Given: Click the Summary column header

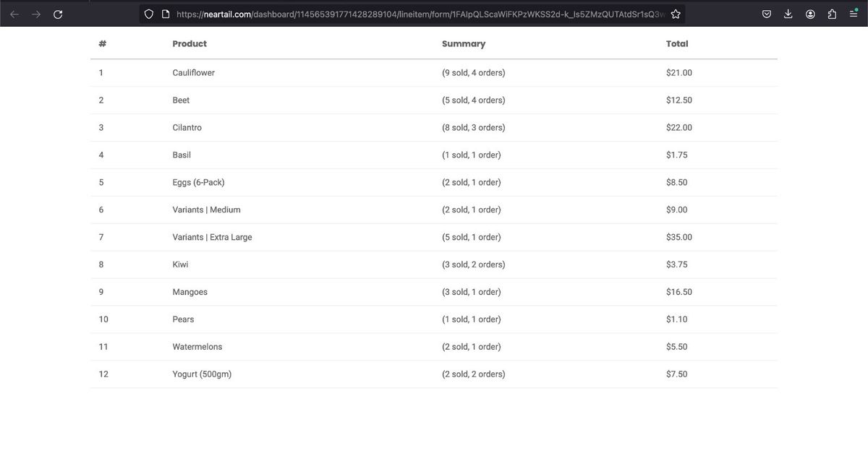Looking at the screenshot, I should tap(463, 44).
